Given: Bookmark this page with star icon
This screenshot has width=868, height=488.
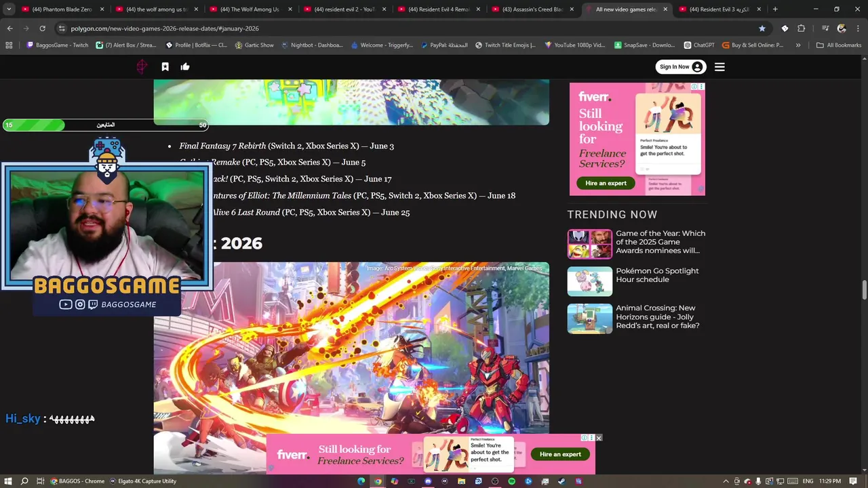Looking at the screenshot, I should [x=762, y=28].
